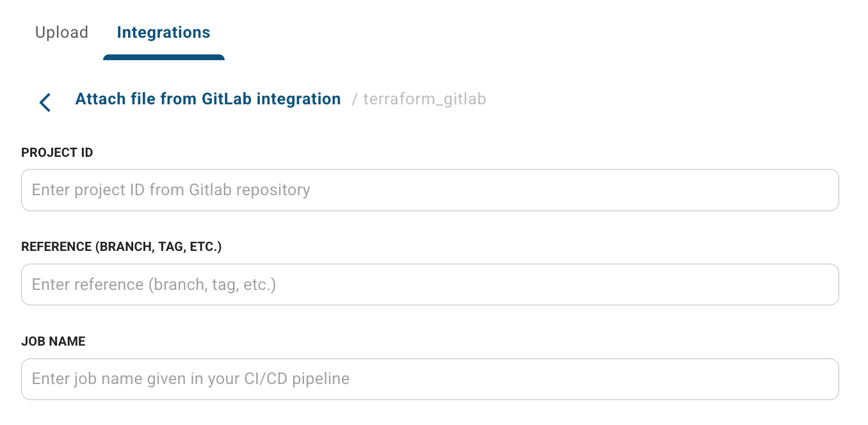Go back from the GitLab integration form
The width and height of the screenshot is (868, 425).
click(45, 102)
